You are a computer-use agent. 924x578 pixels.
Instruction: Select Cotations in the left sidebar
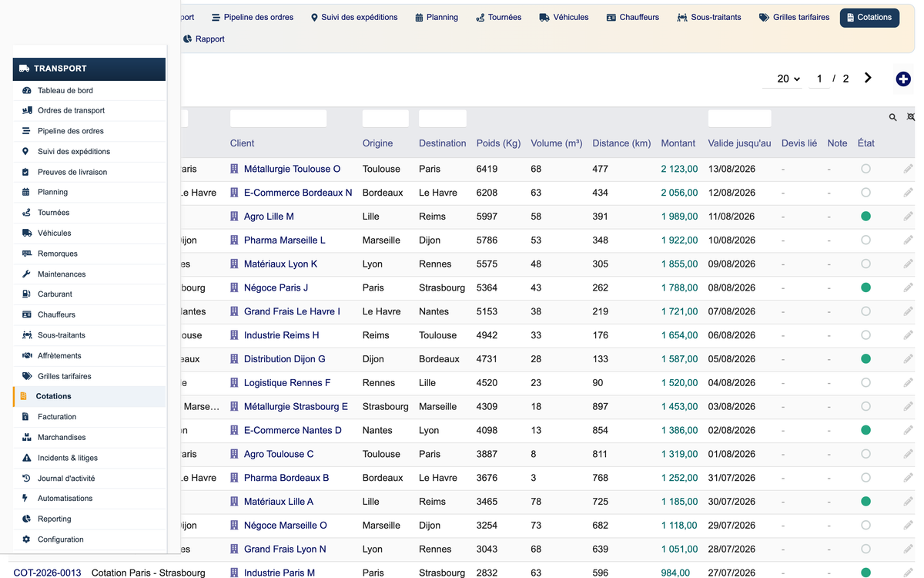pyautogui.click(x=89, y=396)
